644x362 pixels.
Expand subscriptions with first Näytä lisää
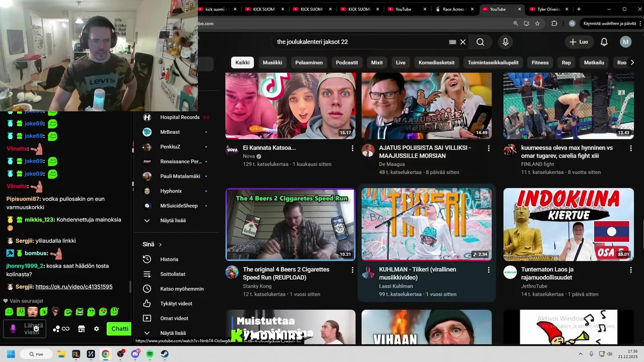pos(173,220)
